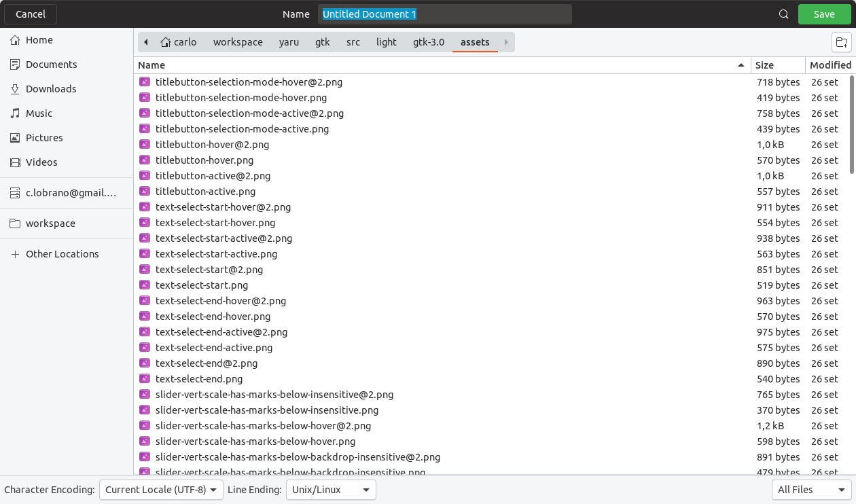Go to the gtk path segment
The image size is (856, 504).
point(323,42)
